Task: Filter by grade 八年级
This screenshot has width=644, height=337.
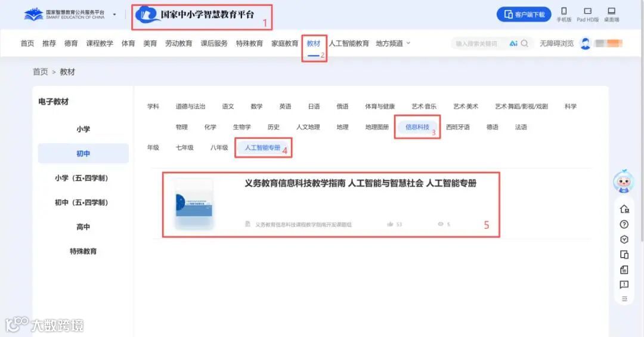Action: 219,147
